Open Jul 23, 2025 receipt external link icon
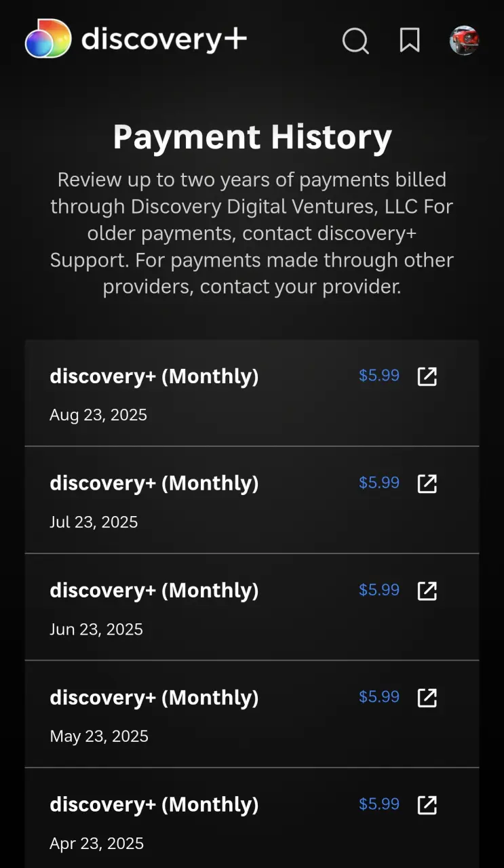504x868 pixels. [427, 484]
